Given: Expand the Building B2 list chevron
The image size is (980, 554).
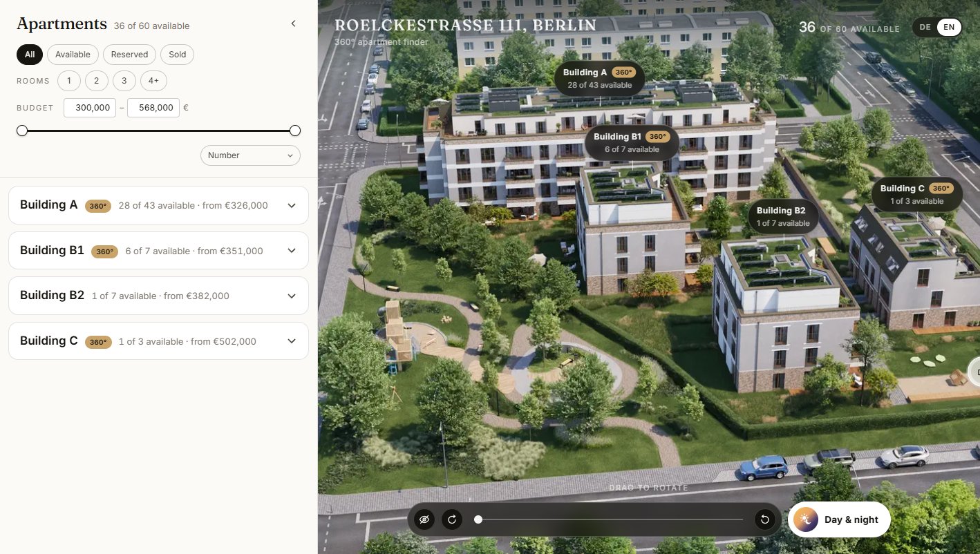Looking at the screenshot, I should (292, 296).
